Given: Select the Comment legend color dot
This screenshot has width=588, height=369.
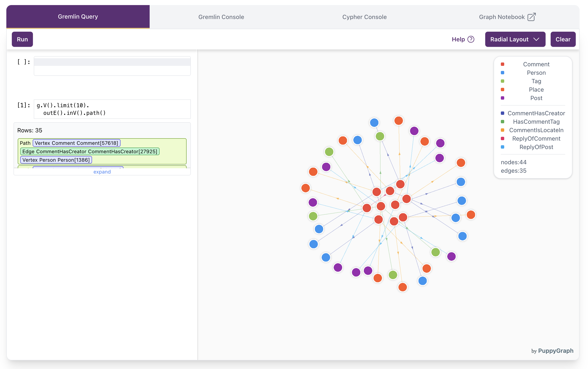Looking at the screenshot, I should (502, 64).
